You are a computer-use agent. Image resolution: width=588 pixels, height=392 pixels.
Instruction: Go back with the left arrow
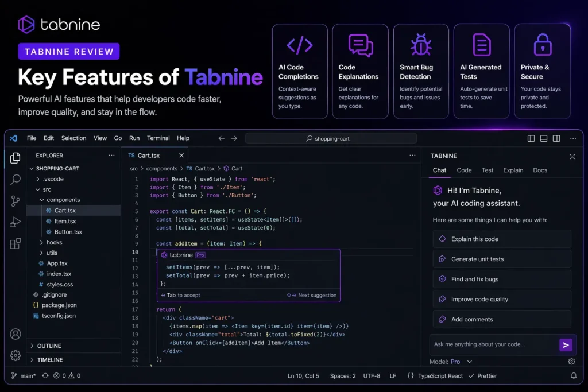click(221, 138)
